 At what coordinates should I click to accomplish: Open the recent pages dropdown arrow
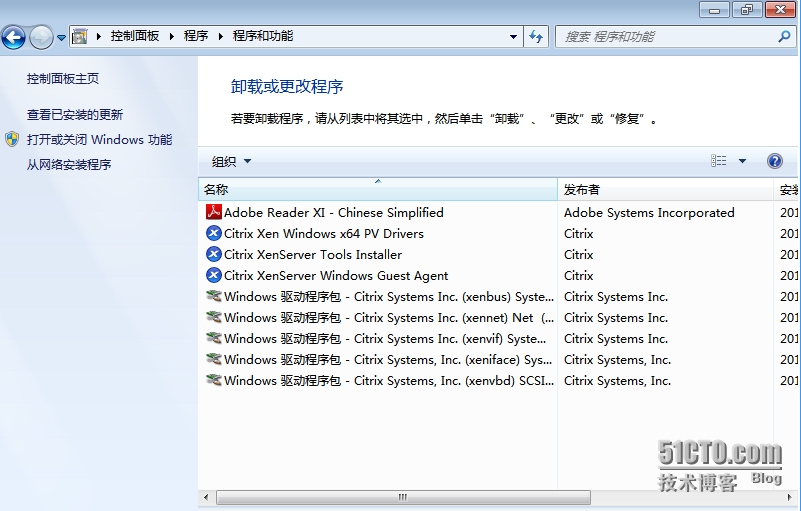point(61,37)
